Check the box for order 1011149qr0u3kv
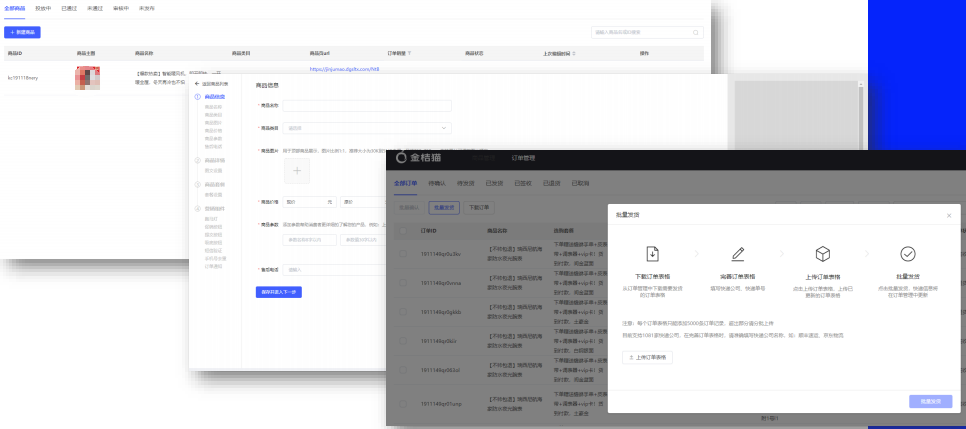 pyautogui.click(x=402, y=254)
